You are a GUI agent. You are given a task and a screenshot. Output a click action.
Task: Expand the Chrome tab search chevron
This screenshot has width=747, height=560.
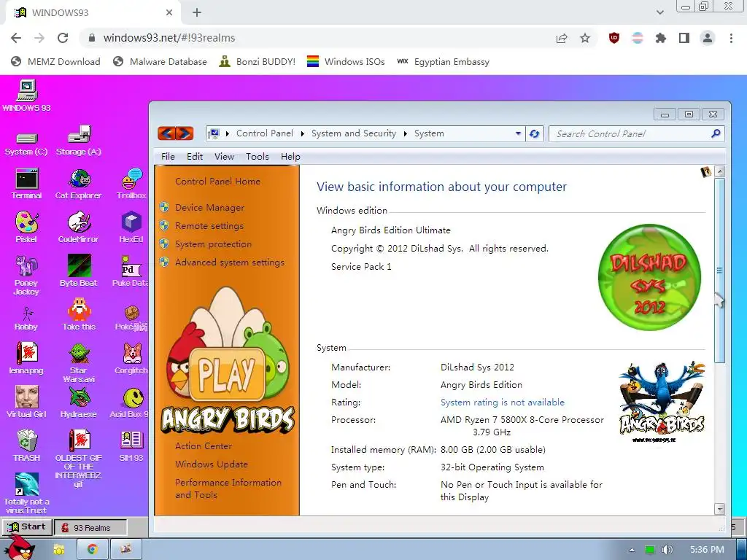coord(659,12)
